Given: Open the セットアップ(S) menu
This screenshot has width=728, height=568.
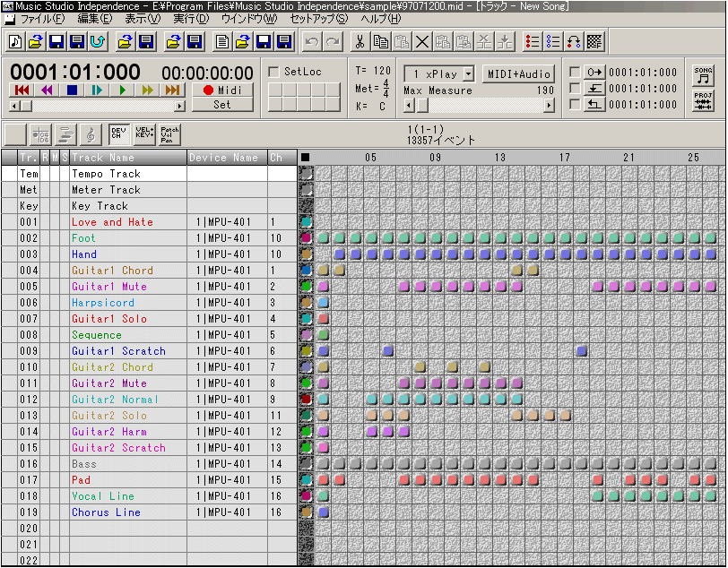Looking at the screenshot, I should coord(318,18).
